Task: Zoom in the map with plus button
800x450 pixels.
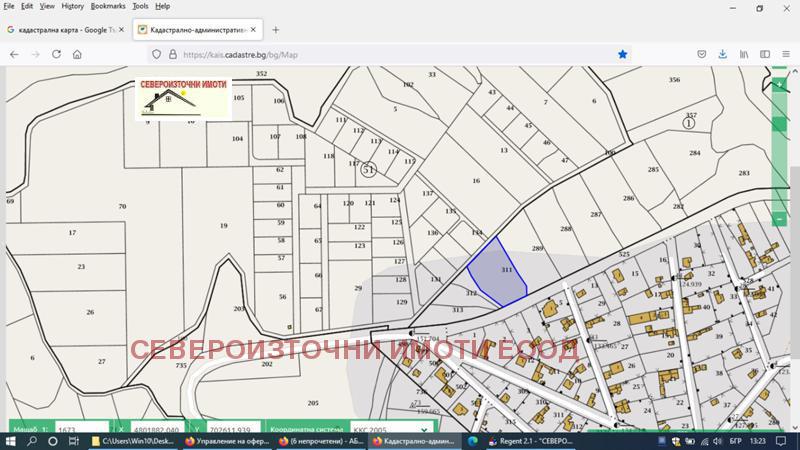Action: pos(780,85)
